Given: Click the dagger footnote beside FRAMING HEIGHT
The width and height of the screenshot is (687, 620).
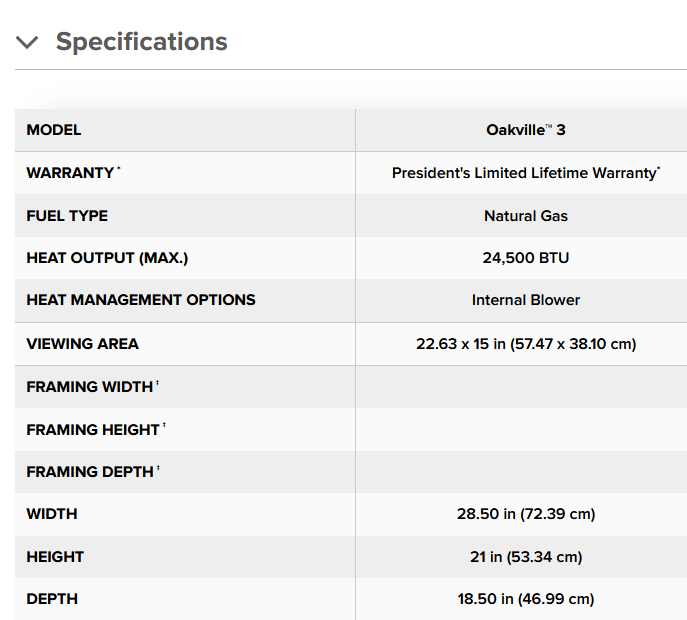Looking at the screenshot, I should tap(164, 426).
